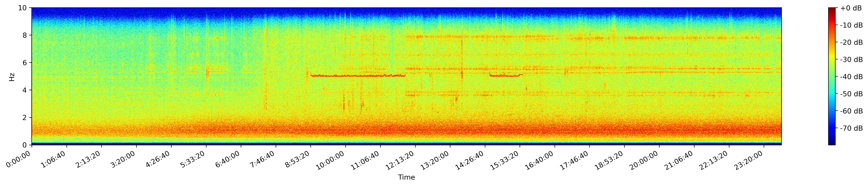868x186 pixels.
Task: Click the dB colorbar scale
Action: [832, 76]
